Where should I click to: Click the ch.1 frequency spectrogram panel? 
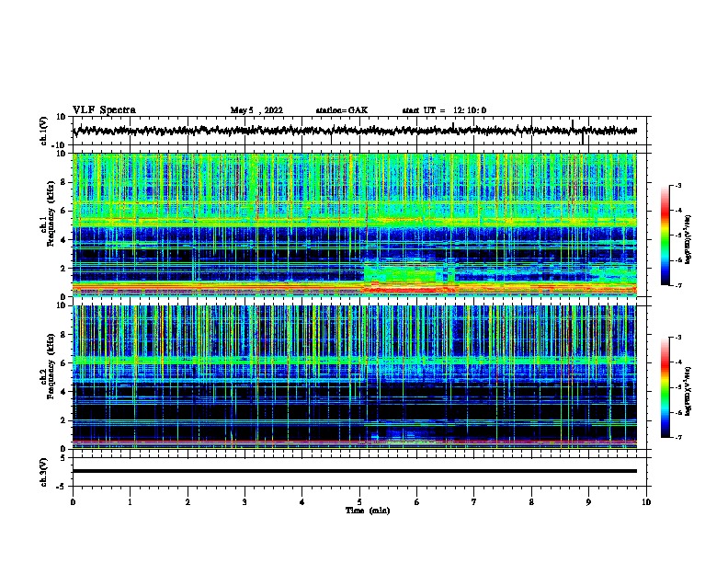[355, 224]
